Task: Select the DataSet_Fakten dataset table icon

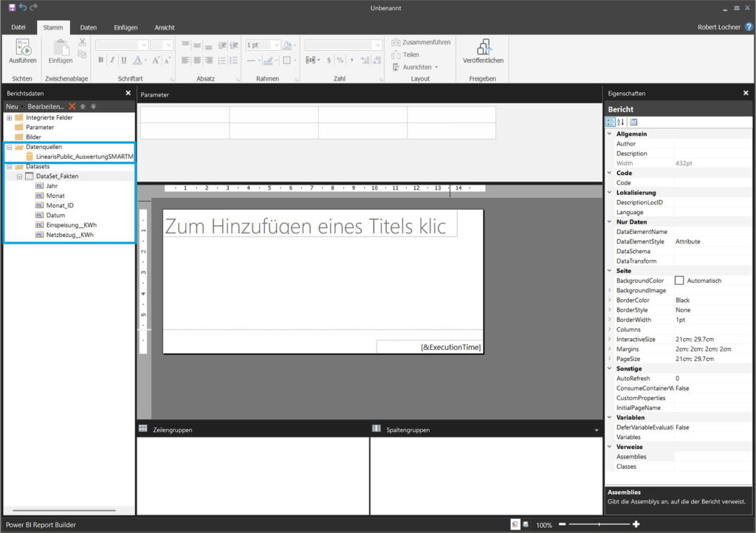Action: (x=30, y=176)
